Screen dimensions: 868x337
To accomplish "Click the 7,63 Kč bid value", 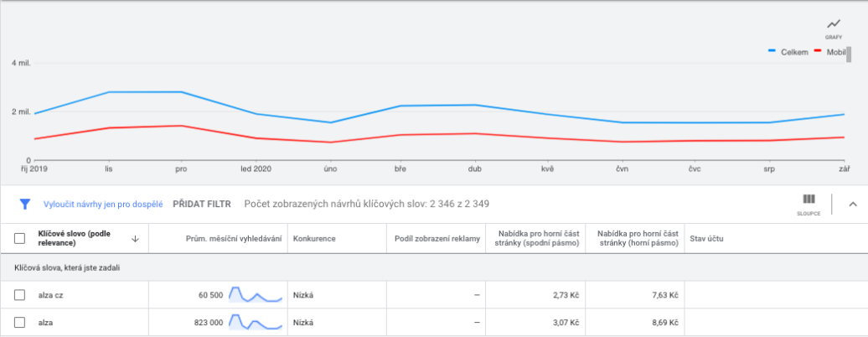I will click(664, 295).
